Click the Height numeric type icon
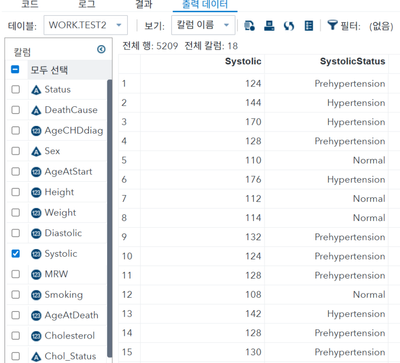 click(36, 192)
